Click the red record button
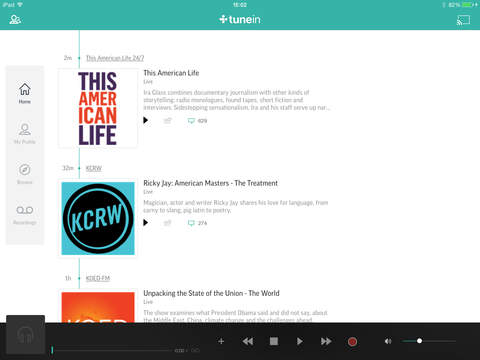This screenshot has height=360, width=480. click(352, 342)
